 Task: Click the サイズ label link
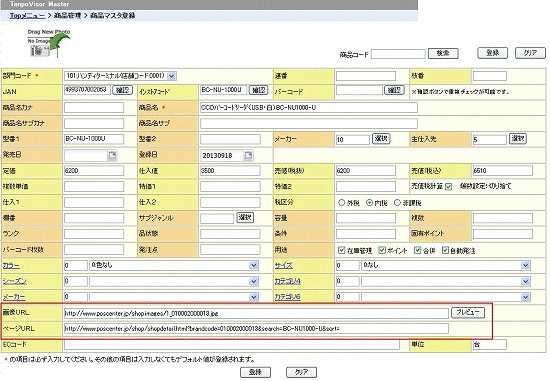284,266
